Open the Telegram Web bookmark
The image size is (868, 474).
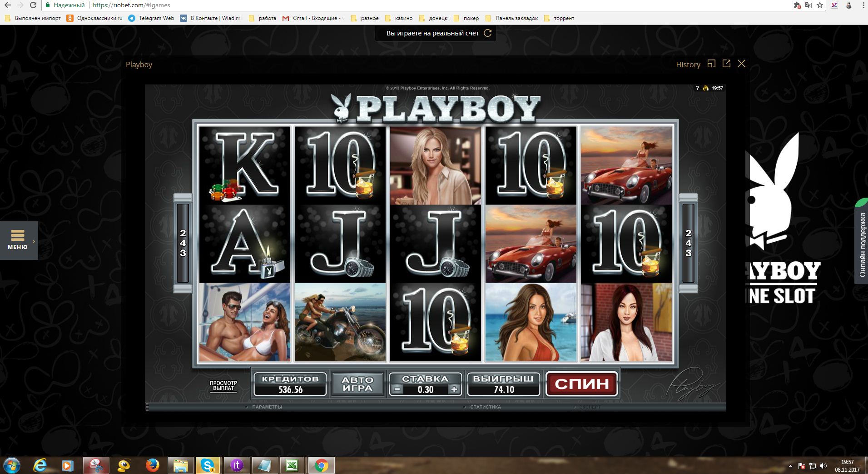pyautogui.click(x=151, y=18)
